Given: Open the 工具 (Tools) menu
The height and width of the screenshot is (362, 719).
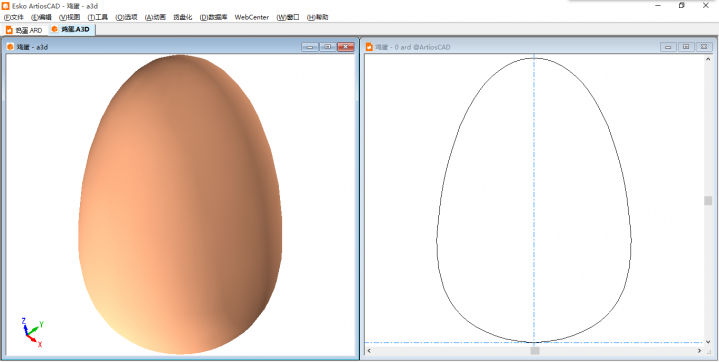Looking at the screenshot, I should (x=98, y=17).
